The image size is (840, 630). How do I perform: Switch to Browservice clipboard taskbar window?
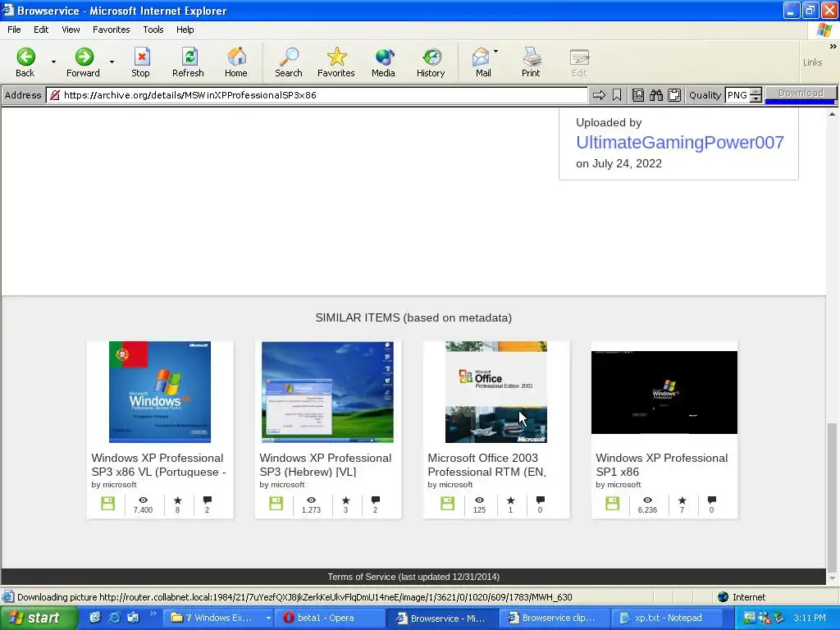(554, 618)
